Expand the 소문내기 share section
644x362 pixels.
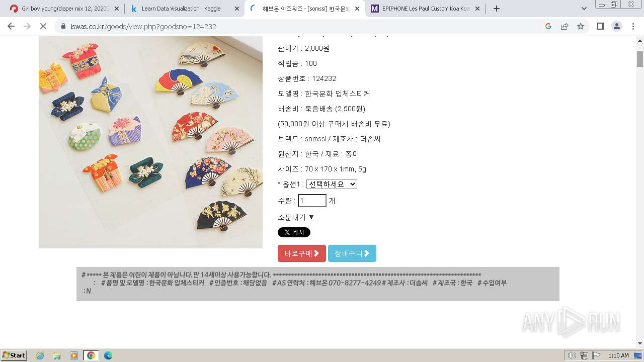pyautogui.click(x=296, y=217)
